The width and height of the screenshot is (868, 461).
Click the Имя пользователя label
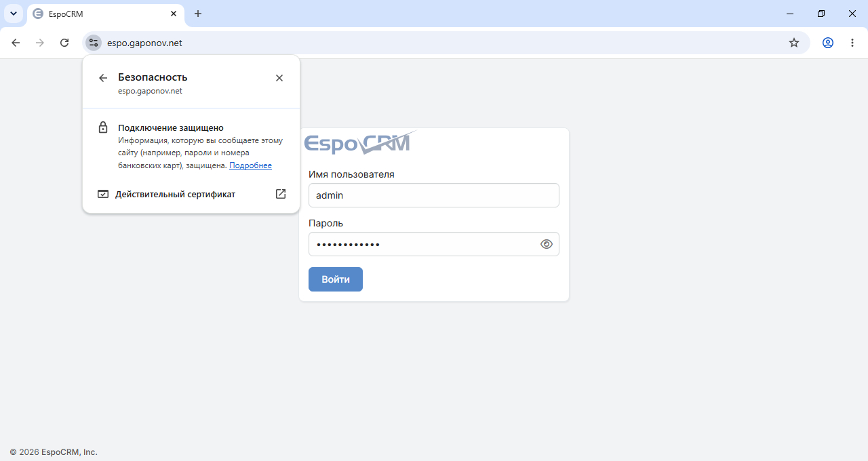[351, 174]
